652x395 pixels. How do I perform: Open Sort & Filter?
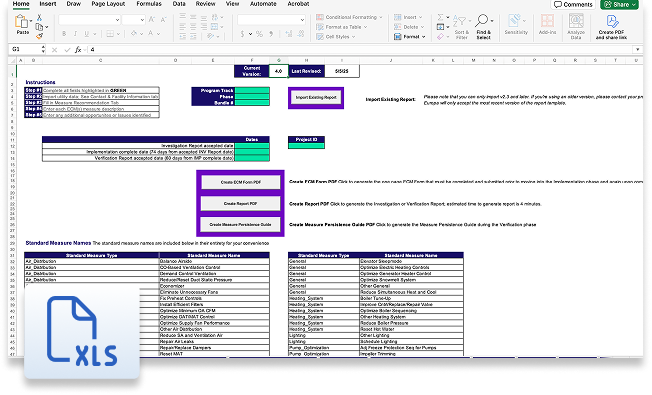[x=461, y=27]
